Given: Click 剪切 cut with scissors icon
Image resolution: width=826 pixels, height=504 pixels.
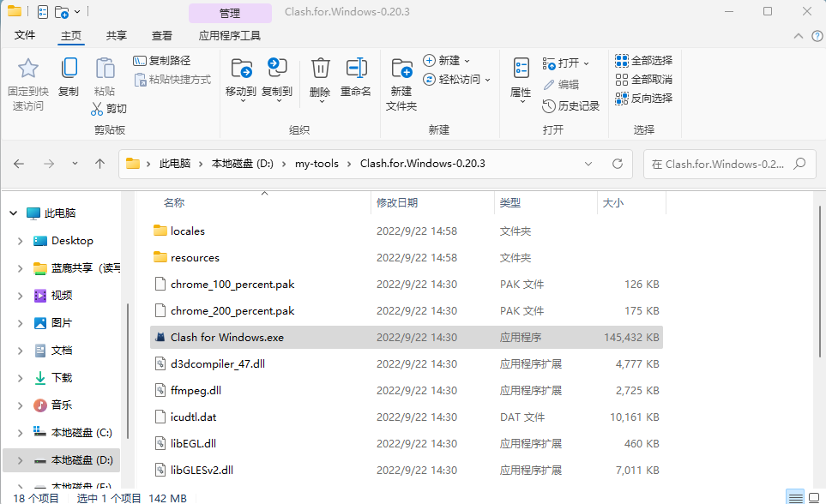Looking at the screenshot, I should click(x=109, y=109).
